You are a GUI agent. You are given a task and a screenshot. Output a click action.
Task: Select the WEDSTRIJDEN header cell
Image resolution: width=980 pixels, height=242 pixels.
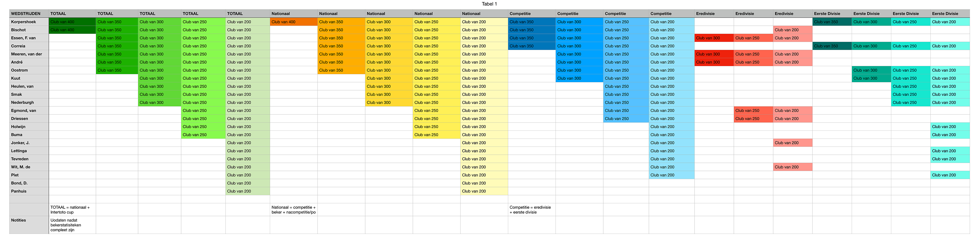pos(25,14)
